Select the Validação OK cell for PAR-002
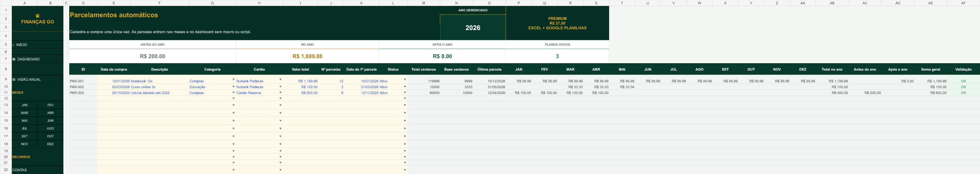 point(963,87)
